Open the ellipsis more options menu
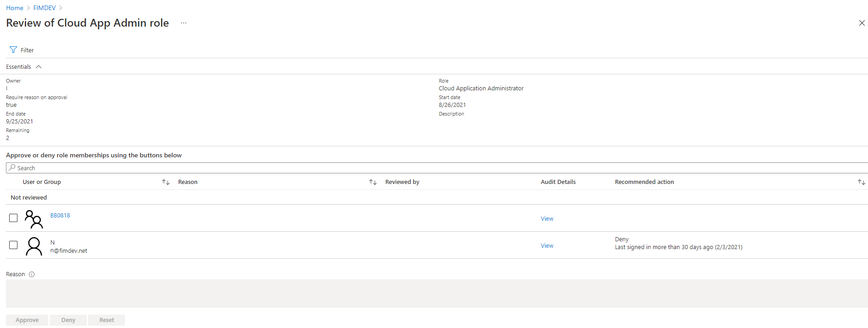The image size is (868, 328). (x=184, y=23)
